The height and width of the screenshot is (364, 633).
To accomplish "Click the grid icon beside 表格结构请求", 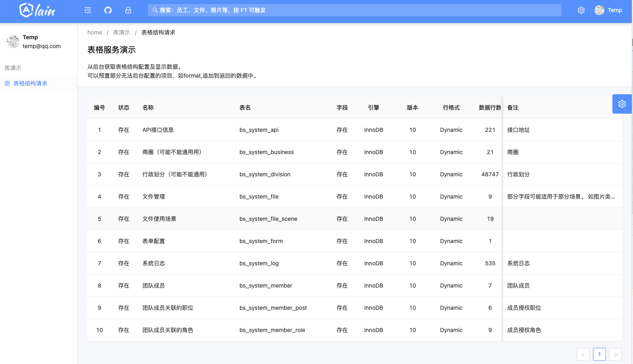I will point(7,83).
